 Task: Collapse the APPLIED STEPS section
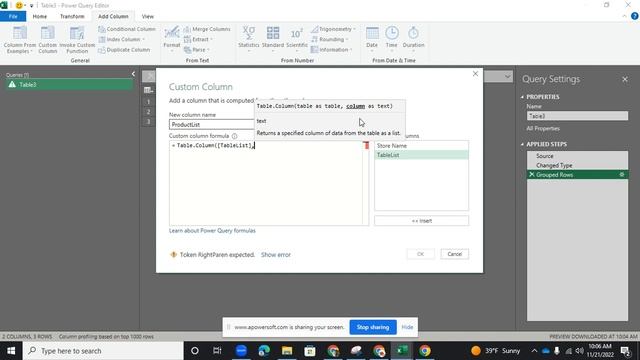522,144
